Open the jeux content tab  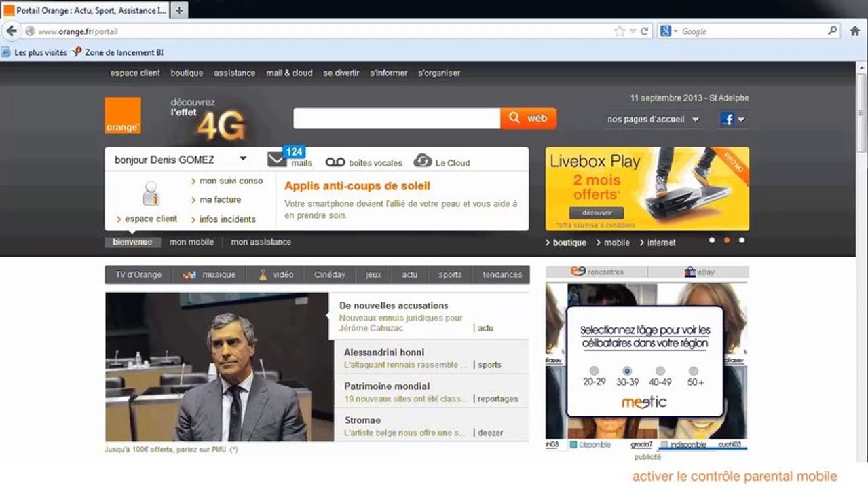[x=373, y=275]
